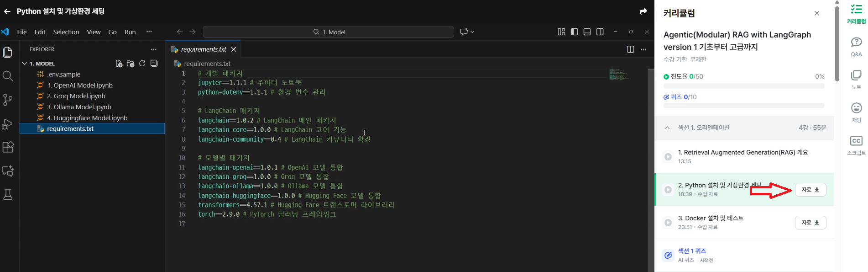Click Customize Layout icon in title bar
Screen dimensions: 868x272
click(561, 32)
